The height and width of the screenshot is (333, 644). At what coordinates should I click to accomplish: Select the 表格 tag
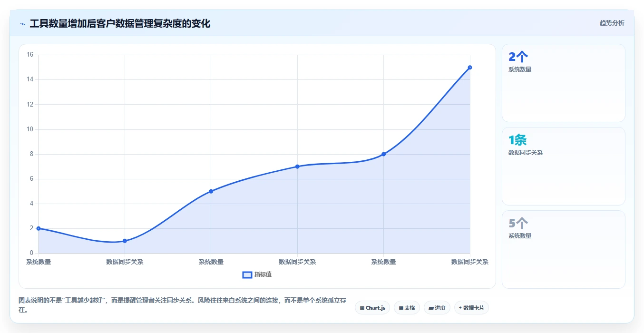407,308
